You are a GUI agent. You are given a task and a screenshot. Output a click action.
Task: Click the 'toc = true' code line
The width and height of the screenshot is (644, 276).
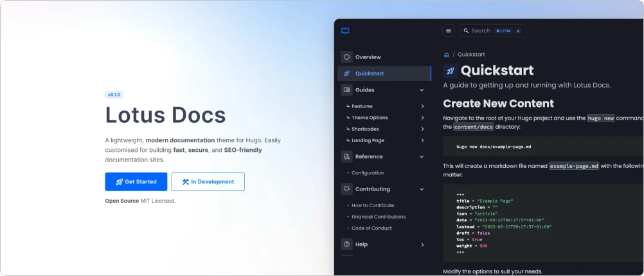[469, 239]
